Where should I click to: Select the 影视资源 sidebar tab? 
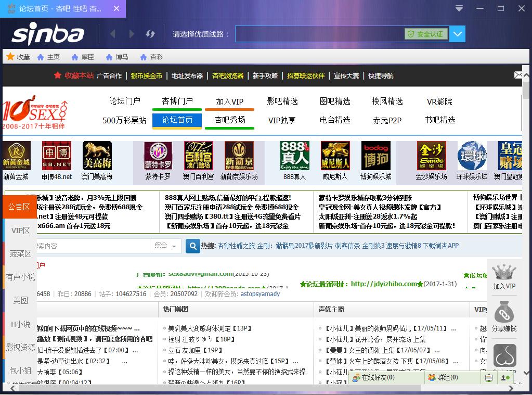(20, 347)
